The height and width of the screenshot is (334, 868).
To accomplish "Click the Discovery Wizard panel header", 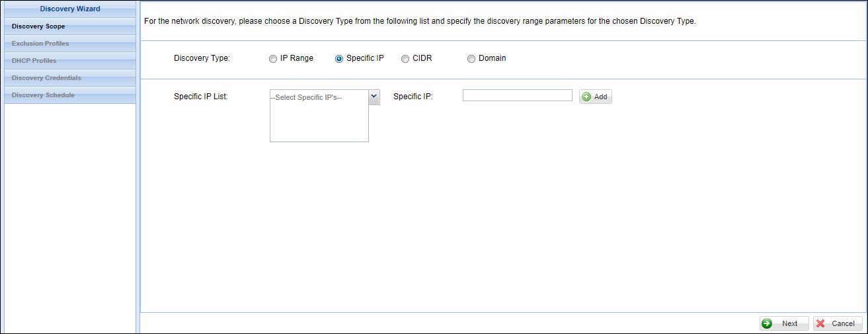I will tap(70, 9).
